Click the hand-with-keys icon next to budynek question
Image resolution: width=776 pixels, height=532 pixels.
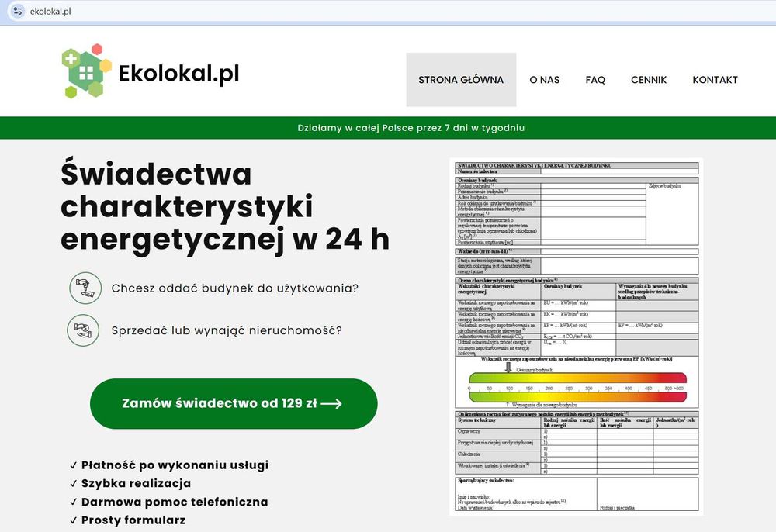pyautogui.click(x=85, y=288)
